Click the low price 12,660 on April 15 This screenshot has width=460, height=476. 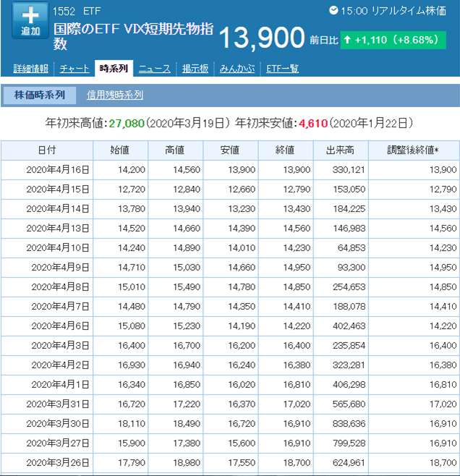coord(242,190)
